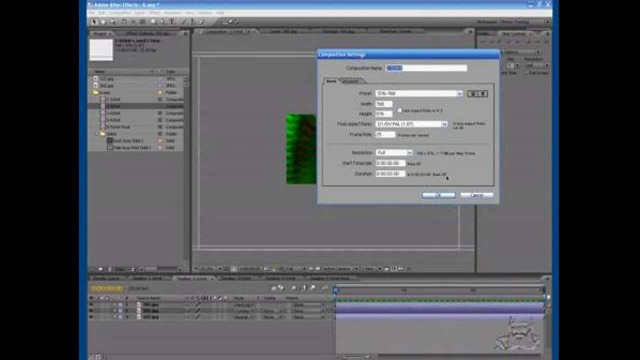640x360 pixels.
Task: Click the Duration field
Action: tap(390, 173)
